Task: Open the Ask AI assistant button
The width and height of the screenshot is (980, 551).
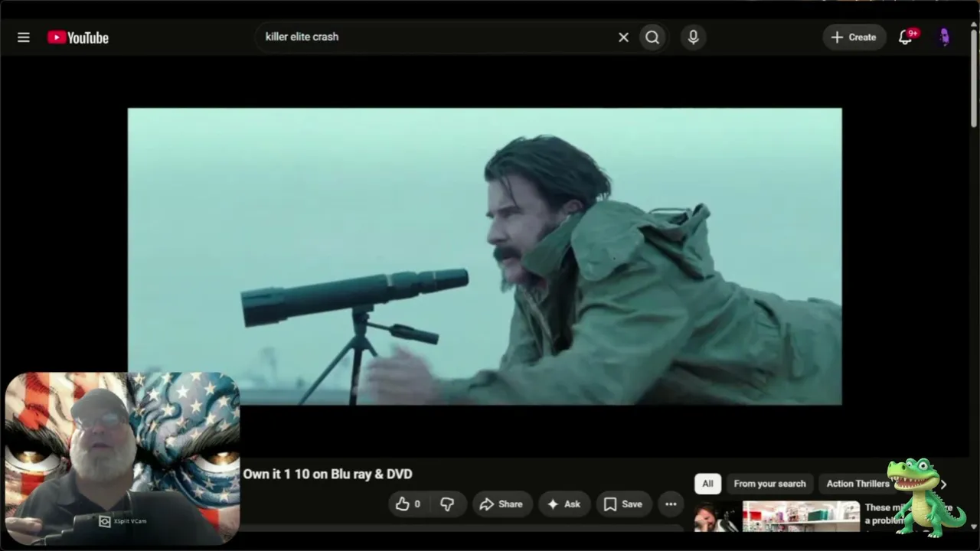Action: (x=564, y=504)
